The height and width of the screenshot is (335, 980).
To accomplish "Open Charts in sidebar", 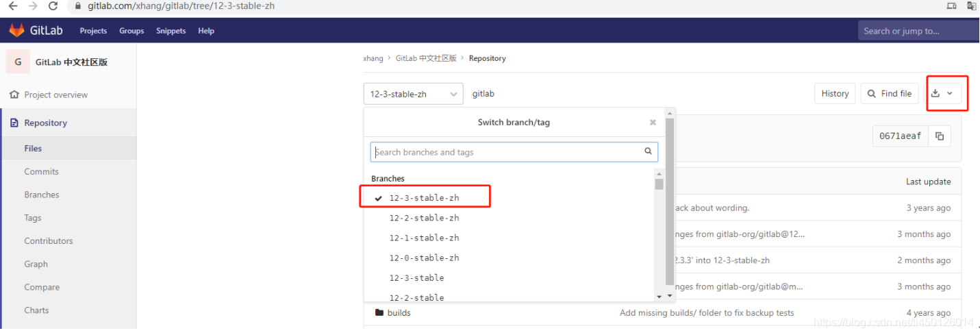I will 36,310.
